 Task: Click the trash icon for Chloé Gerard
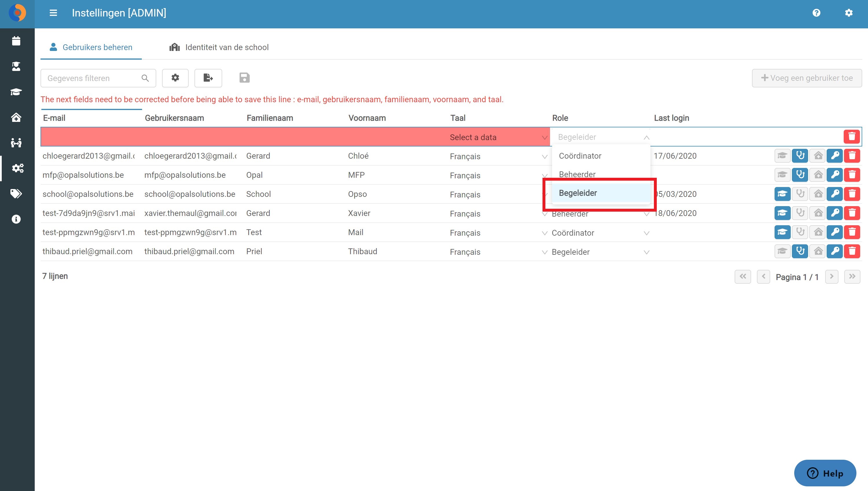pyautogui.click(x=852, y=156)
